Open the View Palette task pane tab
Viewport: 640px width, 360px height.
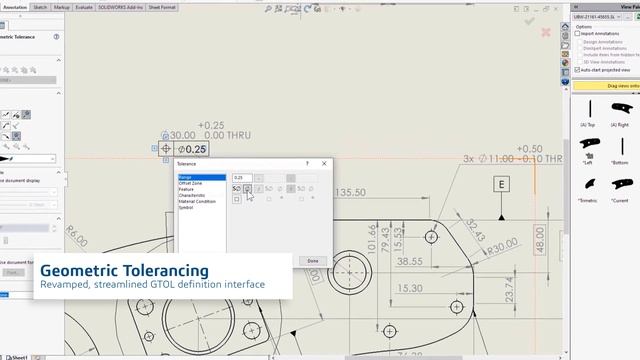(x=565, y=54)
